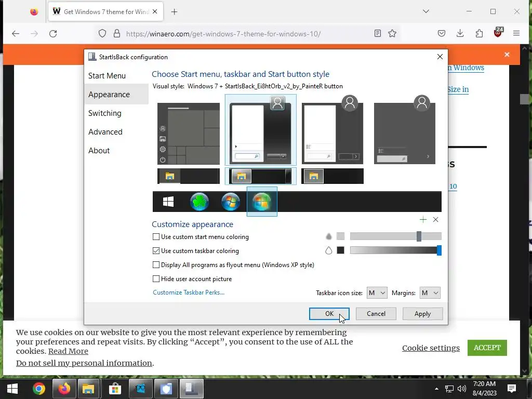Open Cookie settings link
Viewport: 532px width, 399px height.
point(431,348)
